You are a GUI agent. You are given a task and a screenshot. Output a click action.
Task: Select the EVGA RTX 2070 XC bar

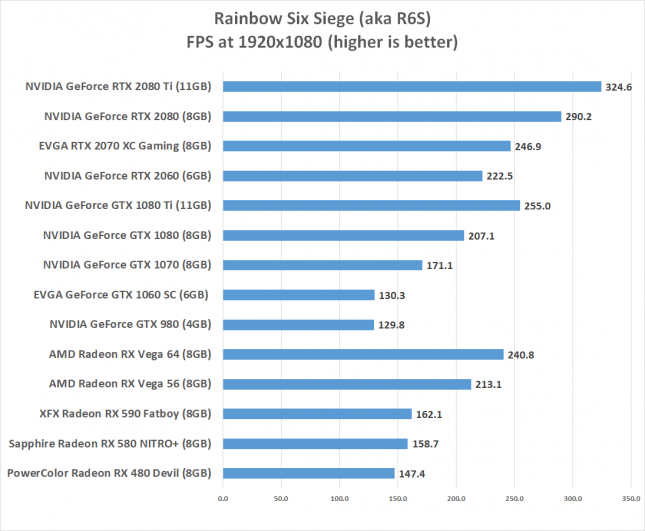(x=367, y=146)
